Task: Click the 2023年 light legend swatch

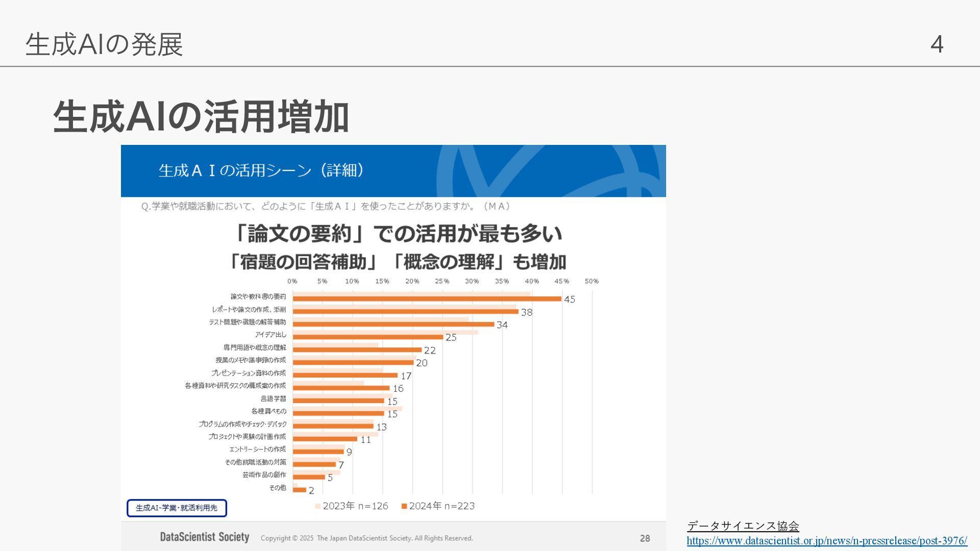Action: pyautogui.click(x=318, y=506)
